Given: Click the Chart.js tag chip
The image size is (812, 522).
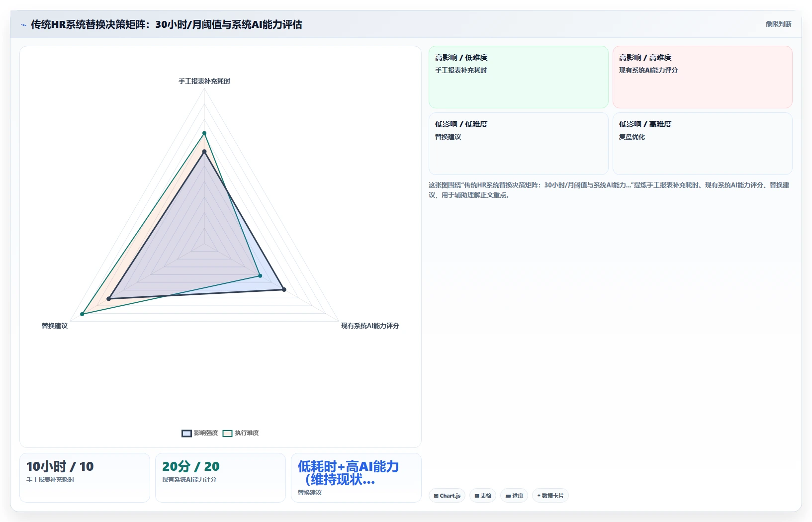Looking at the screenshot, I should (x=447, y=496).
